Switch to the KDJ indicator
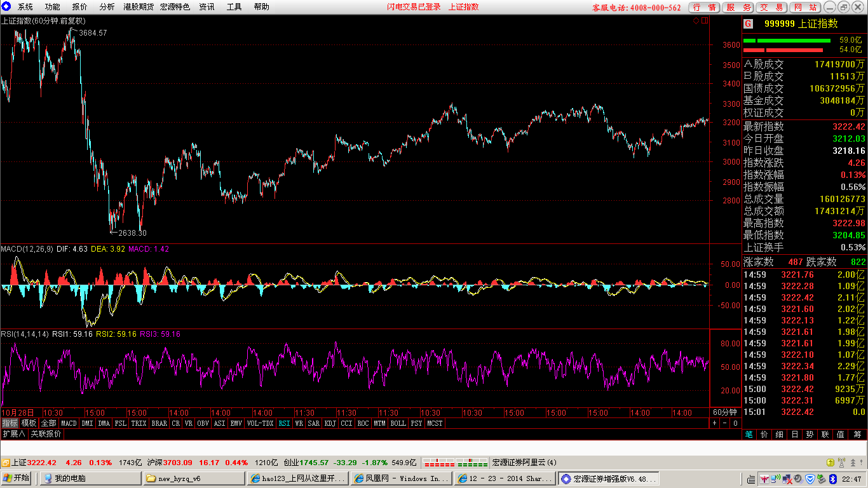 (x=330, y=423)
